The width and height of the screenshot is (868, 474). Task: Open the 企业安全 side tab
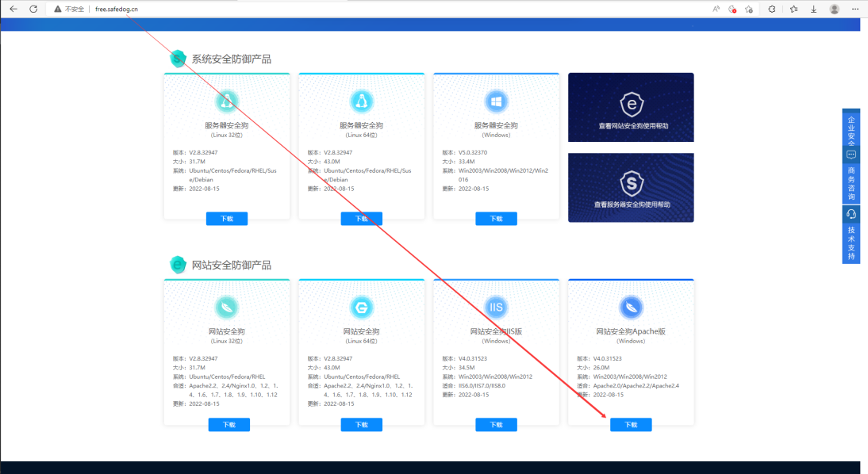click(x=851, y=130)
